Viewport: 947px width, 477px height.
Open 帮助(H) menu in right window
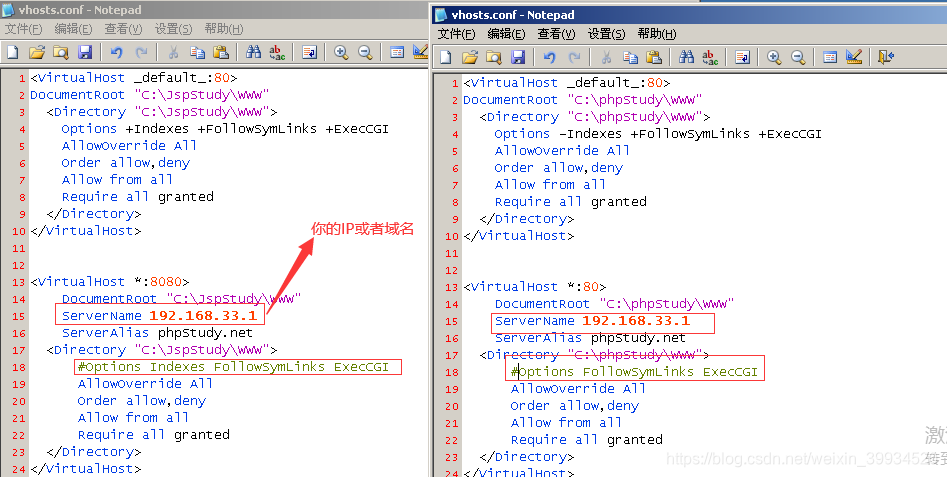point(657,34)
